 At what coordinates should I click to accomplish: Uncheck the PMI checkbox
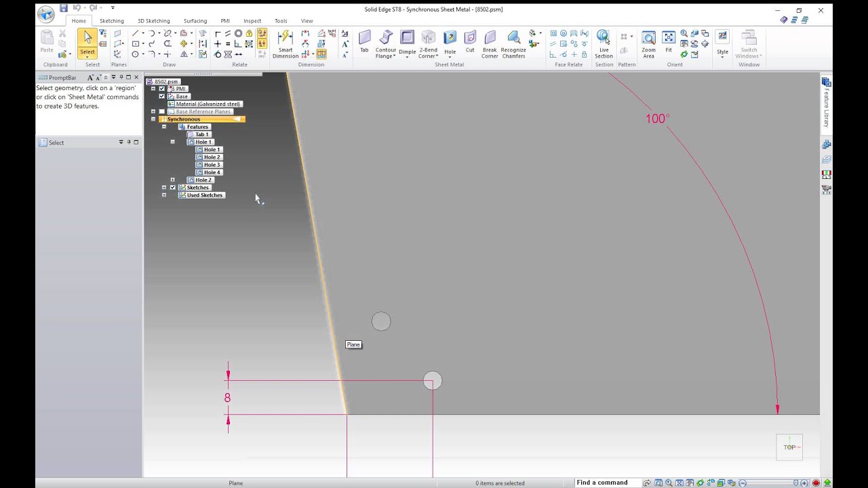[x=161, y=89]
